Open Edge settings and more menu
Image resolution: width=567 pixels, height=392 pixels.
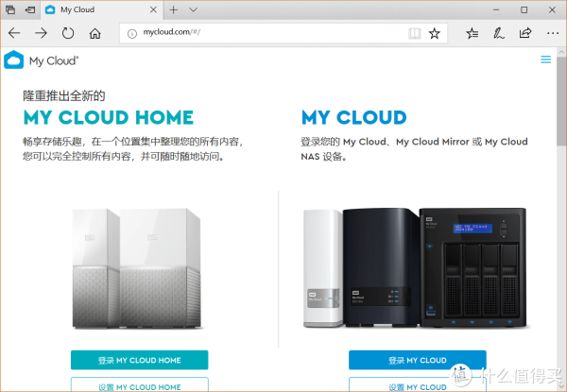point(553,33)
